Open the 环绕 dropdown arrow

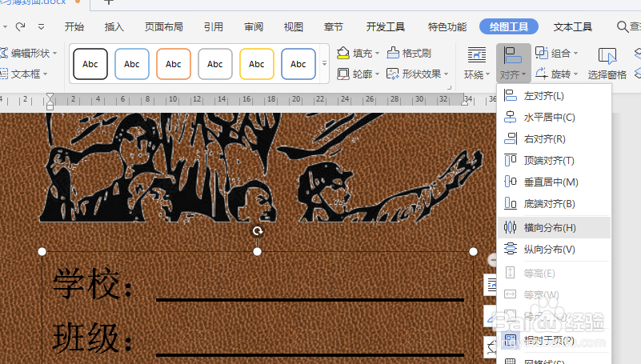click(x=487, y=75)
